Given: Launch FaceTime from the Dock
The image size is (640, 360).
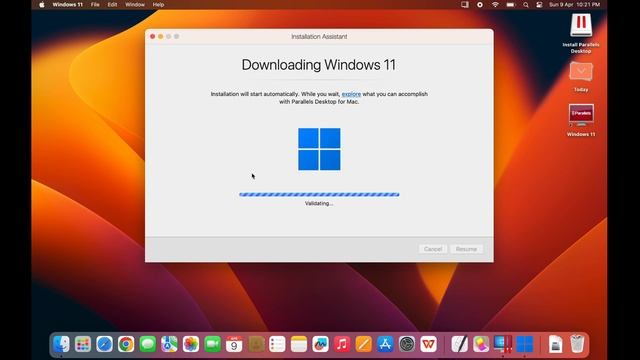Looking at the screenshot, I should pos(213,344).
